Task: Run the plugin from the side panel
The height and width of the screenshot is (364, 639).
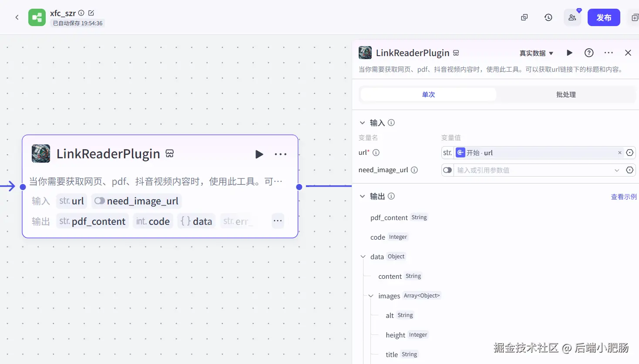Action: click(569, 53)
